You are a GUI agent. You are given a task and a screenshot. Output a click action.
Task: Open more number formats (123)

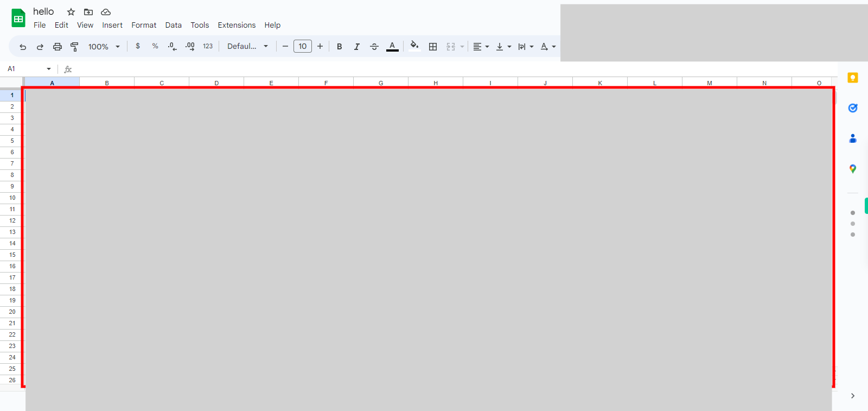pyautogui.click(x=208, y=46)
